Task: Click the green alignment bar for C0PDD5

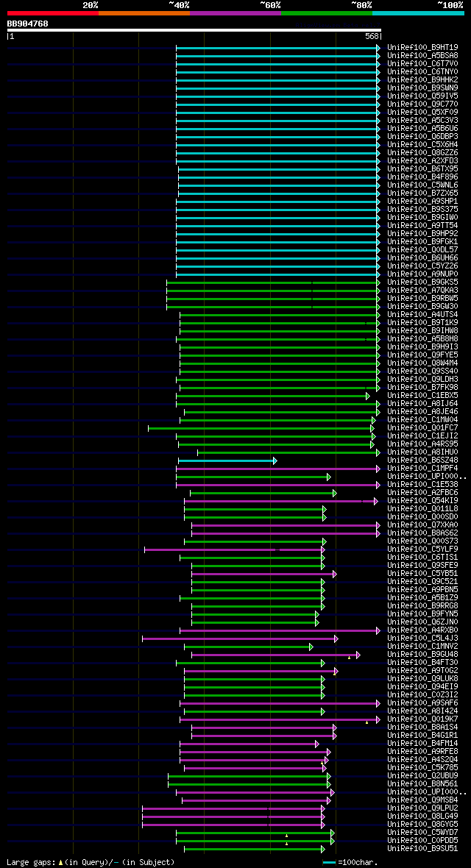Action: 255,840
